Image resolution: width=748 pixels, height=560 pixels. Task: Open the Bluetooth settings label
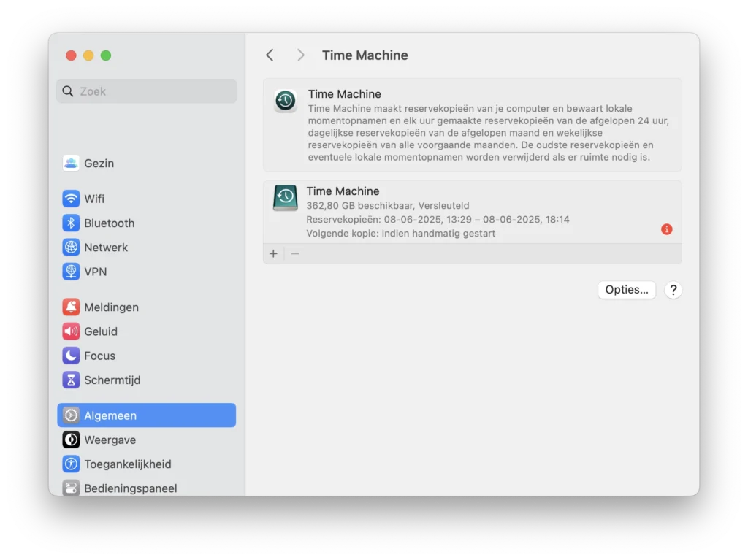tap(110, 223)
